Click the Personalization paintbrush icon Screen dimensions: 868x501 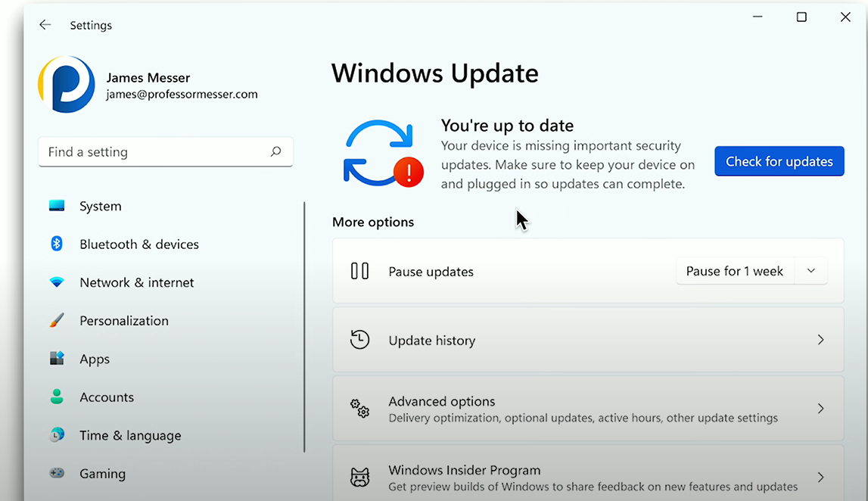[x=57, y=320]
